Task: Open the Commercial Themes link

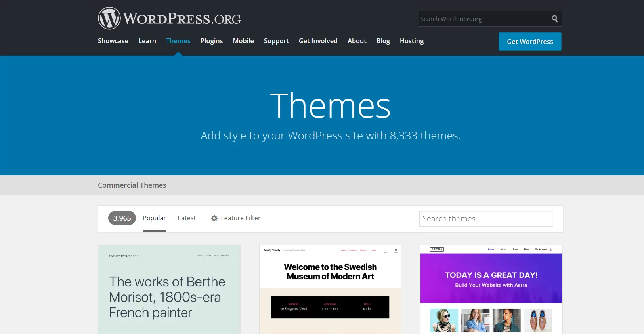Action: coord(132,185)
